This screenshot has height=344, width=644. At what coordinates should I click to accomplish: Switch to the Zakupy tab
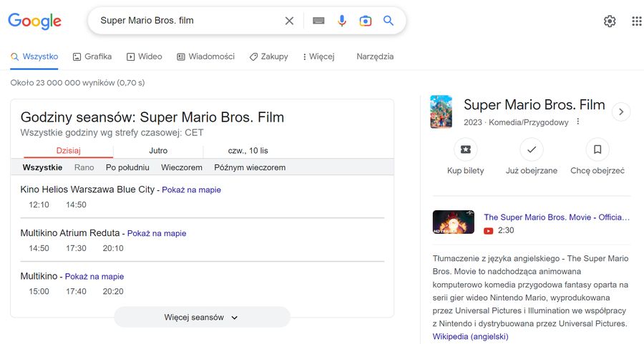click(x=268, y=56)
